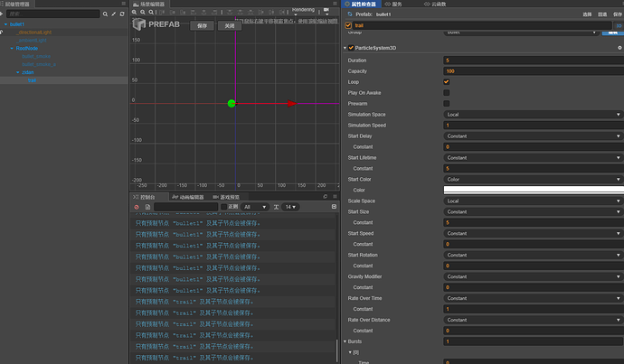Select the bullet_smoke node in hierarchy
This screenshot has height=364, width=624.
(36, 56)
